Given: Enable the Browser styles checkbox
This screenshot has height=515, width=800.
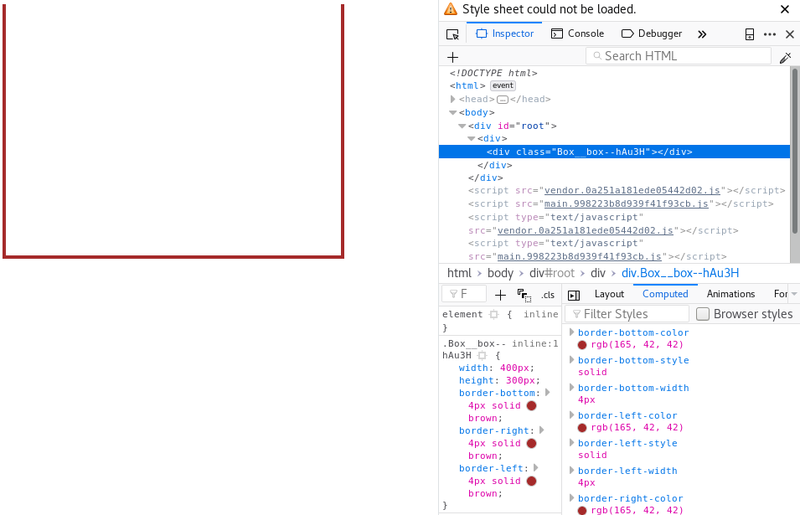Looking at the screenshot, I should point(703,314).
